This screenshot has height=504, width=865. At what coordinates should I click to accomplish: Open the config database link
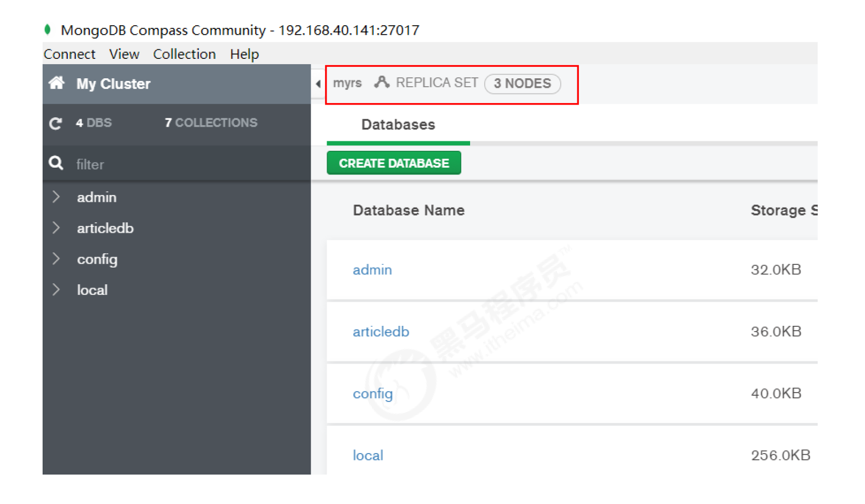pos(372,394)
